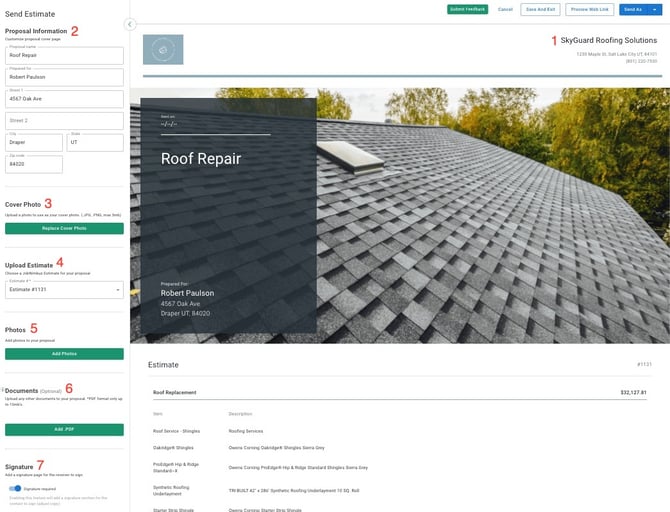This screenshot has width=670, height=512.
Task: Toggle the Signature required switch
Action: (15, 489)
